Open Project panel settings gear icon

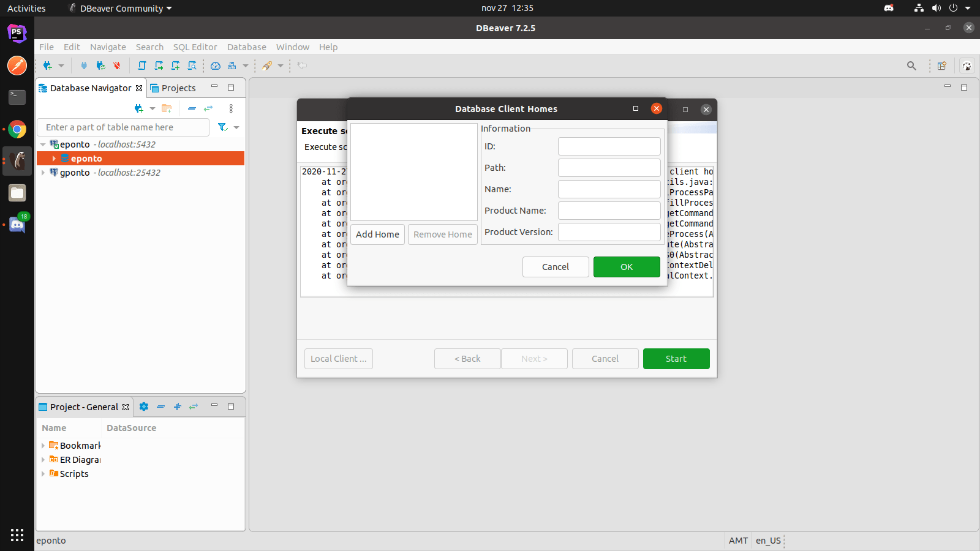144,407
